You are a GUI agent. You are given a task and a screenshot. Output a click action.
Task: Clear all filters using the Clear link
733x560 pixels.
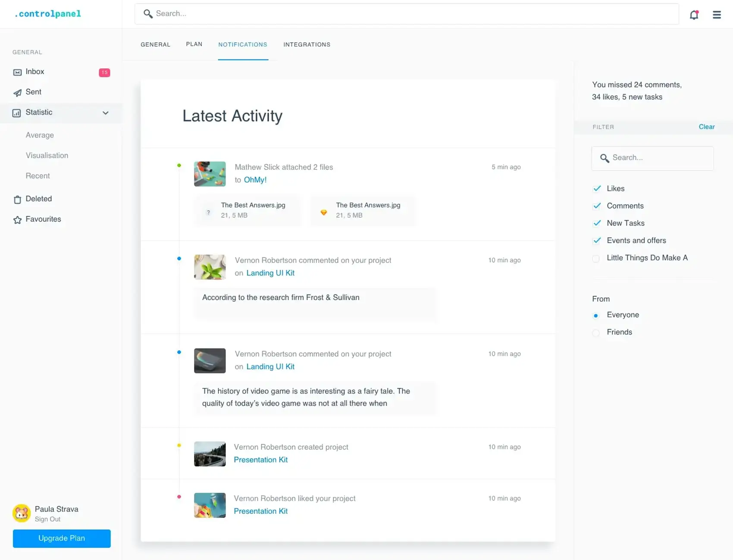(x=706, y=127)
